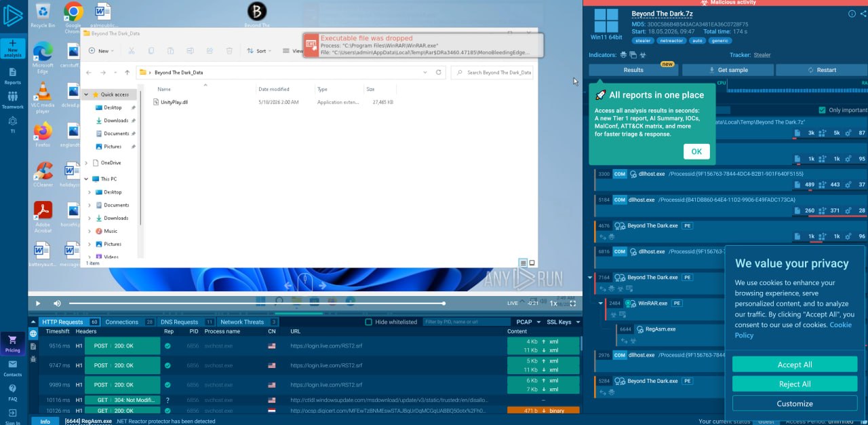Image resolution: width=868 pixels, height=425 pixels.
Task: Open the FAQ help icon
Action: click(13, 392)
